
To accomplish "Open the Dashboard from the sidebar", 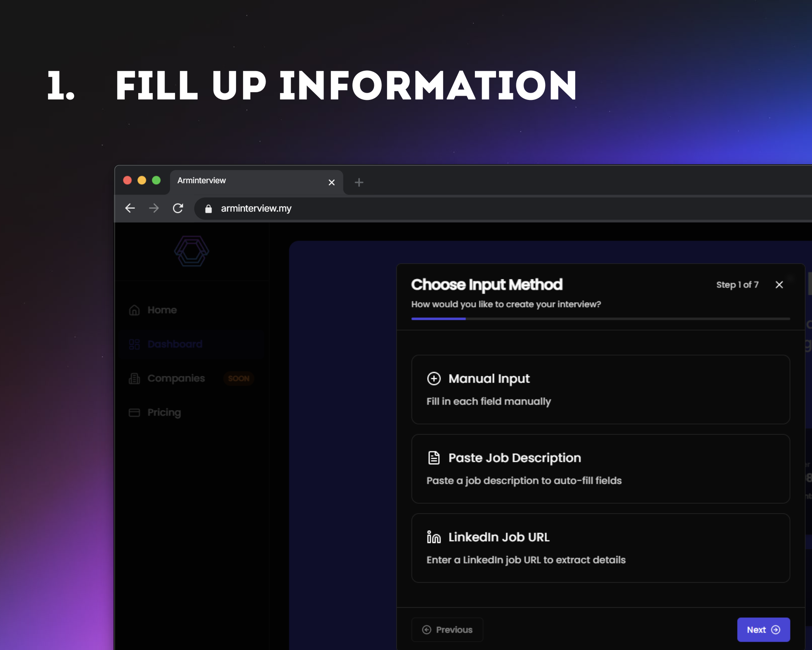I will [x=174, y=344].
